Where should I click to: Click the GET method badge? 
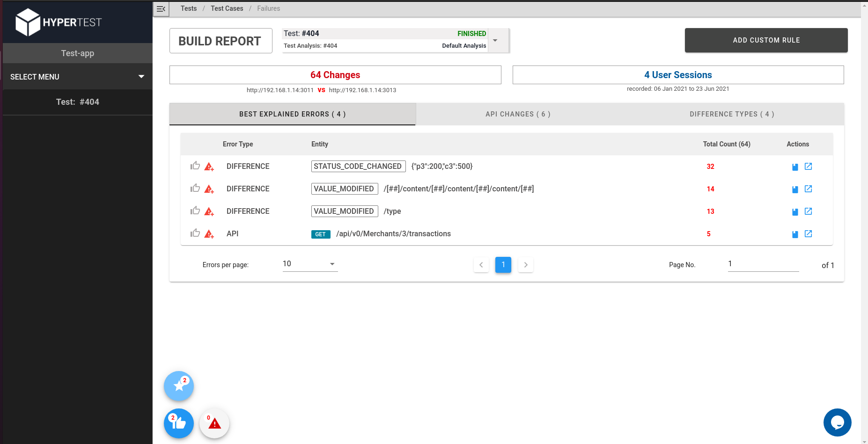321,234
